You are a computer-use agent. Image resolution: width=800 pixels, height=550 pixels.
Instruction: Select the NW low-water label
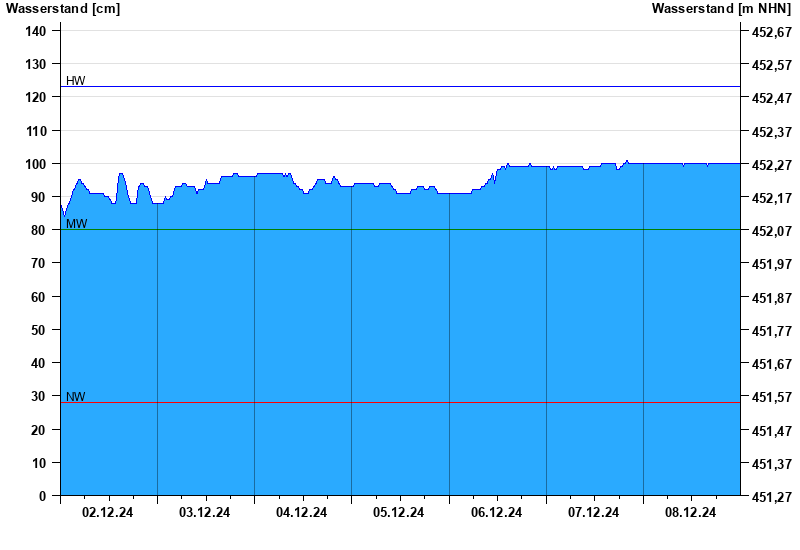point(76,397)
